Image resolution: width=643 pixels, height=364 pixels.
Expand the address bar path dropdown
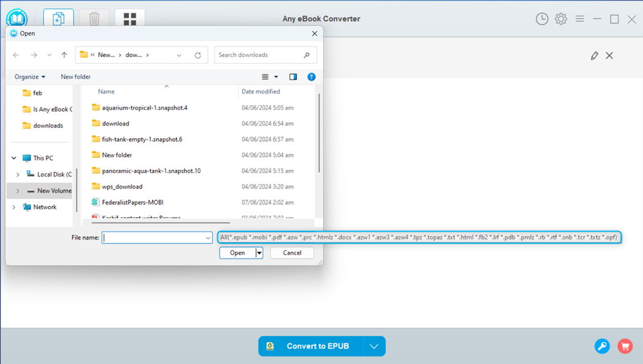179,55
